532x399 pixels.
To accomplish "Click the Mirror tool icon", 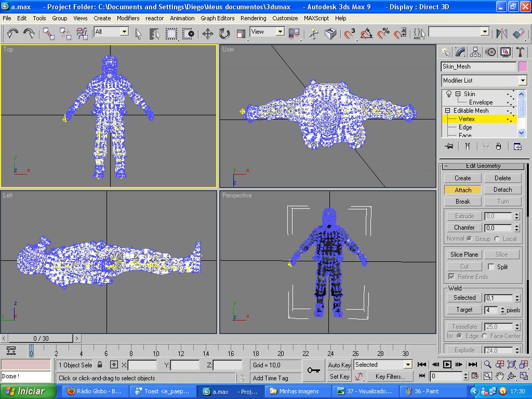I will pyautogui.click(x=501, y=34).
